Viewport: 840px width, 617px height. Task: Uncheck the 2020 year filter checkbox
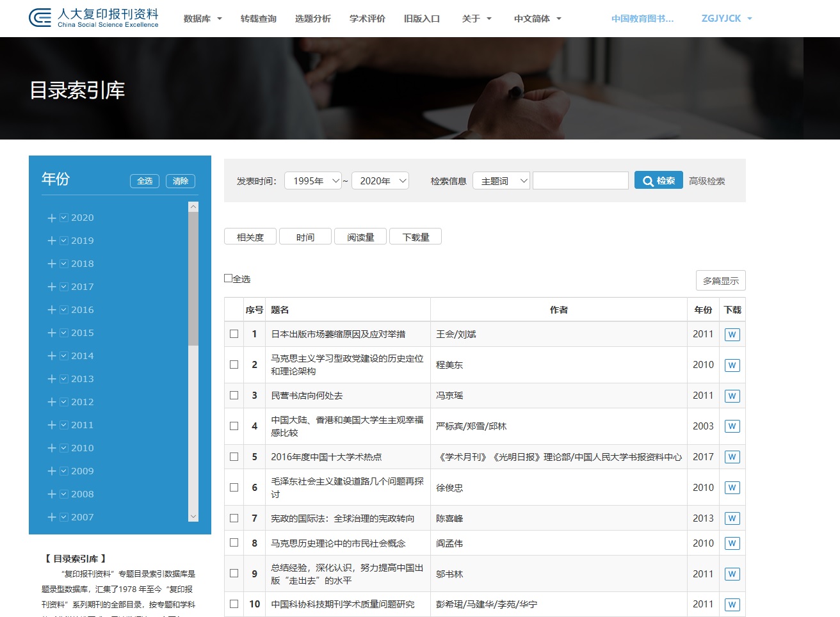(64, 217)
